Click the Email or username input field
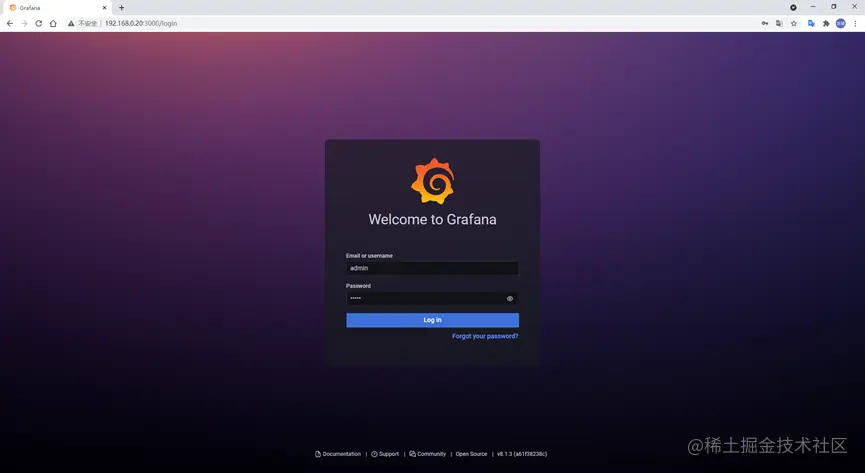This screenshot has width=865, height=473. pyautogui.click(x=432, y=268)
